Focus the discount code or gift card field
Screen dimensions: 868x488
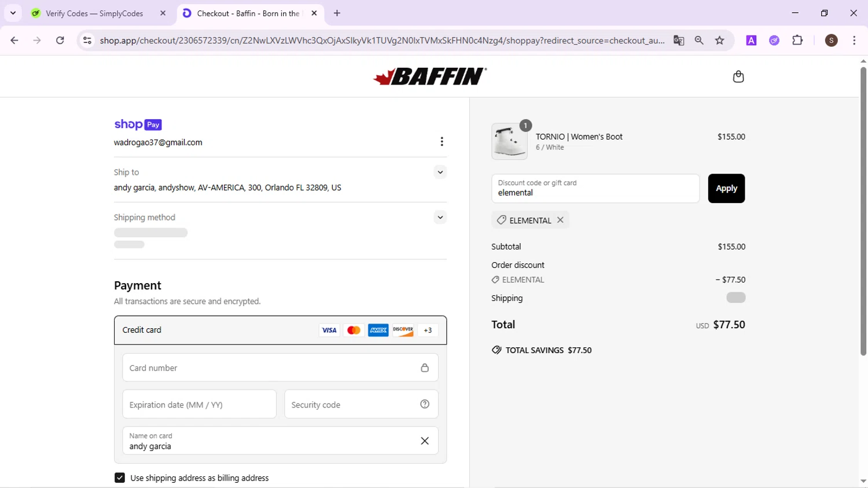(x=595, y=188)
